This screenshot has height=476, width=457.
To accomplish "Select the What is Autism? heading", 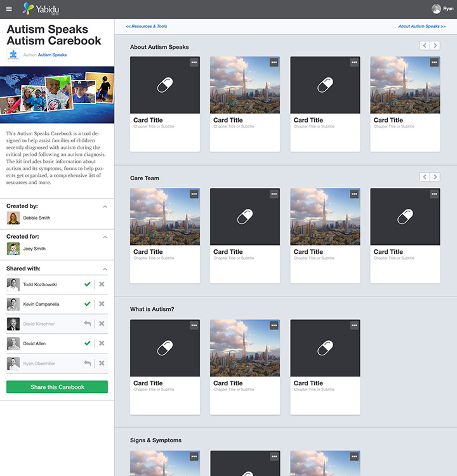I will 152,309.
